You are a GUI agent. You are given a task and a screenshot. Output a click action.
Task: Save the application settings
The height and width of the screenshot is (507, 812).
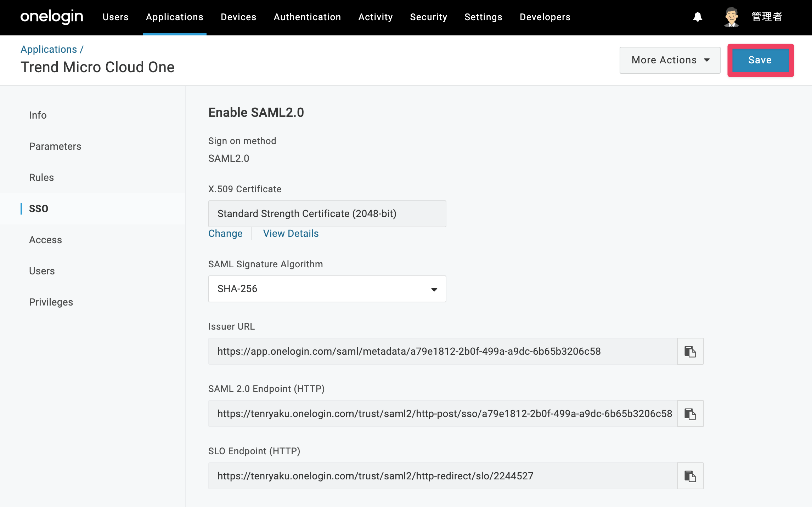pyautogui.click(x=760, y=60)
